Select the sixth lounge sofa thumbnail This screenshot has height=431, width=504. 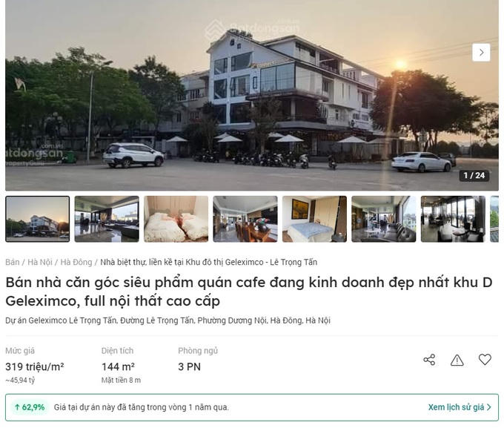point(384,219)
